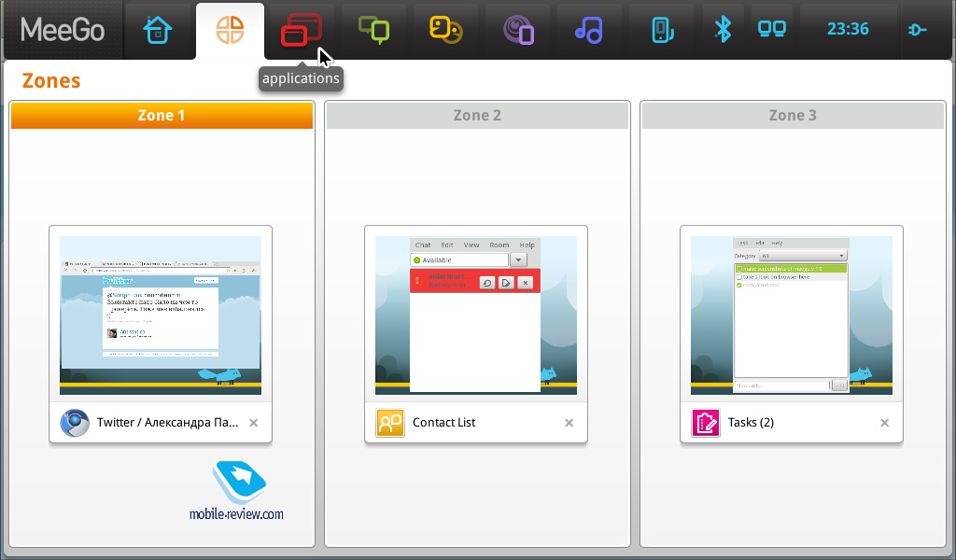The image size is (956, 560).
Task: Open the Contact List window thumbnail
Action: click(476, 315)
